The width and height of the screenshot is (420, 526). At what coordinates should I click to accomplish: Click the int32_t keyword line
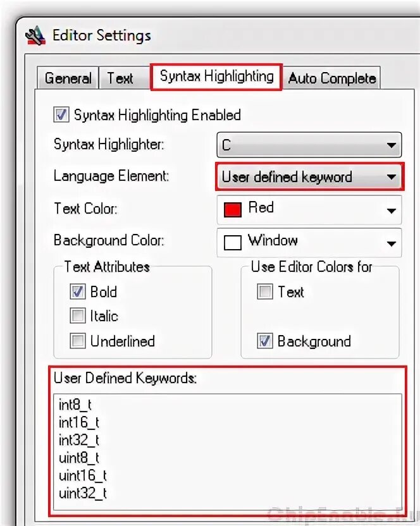coord(79,440)
